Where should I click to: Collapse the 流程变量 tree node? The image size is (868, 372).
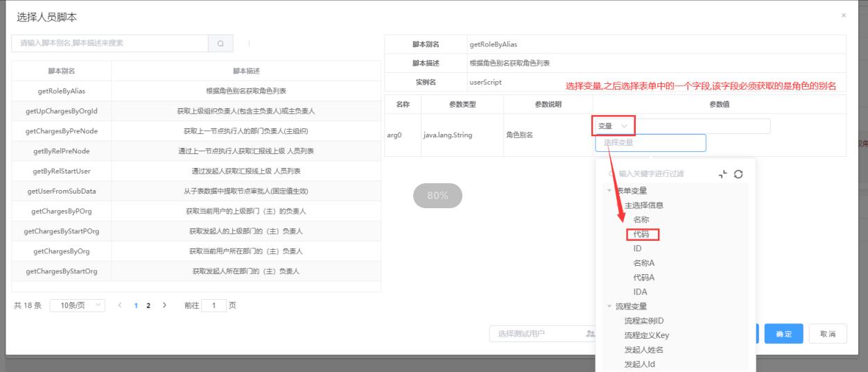point(609,306)
